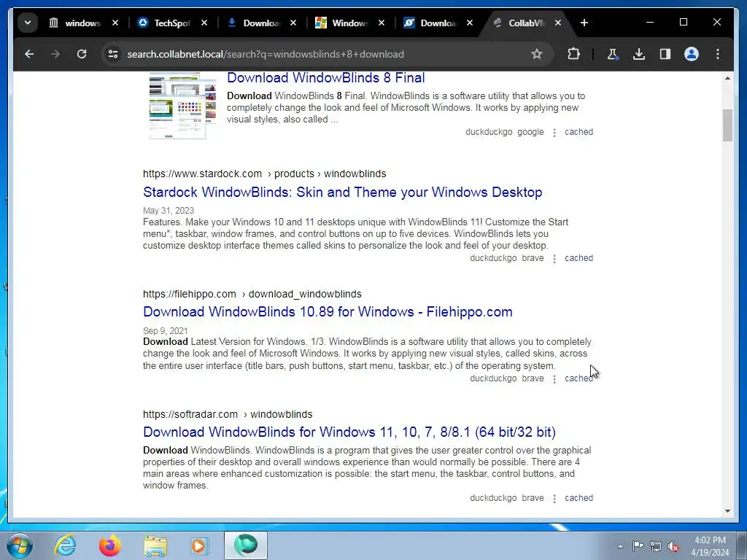
Task: Open the muted volume tray icon
Action: click(x=673, y=546)
